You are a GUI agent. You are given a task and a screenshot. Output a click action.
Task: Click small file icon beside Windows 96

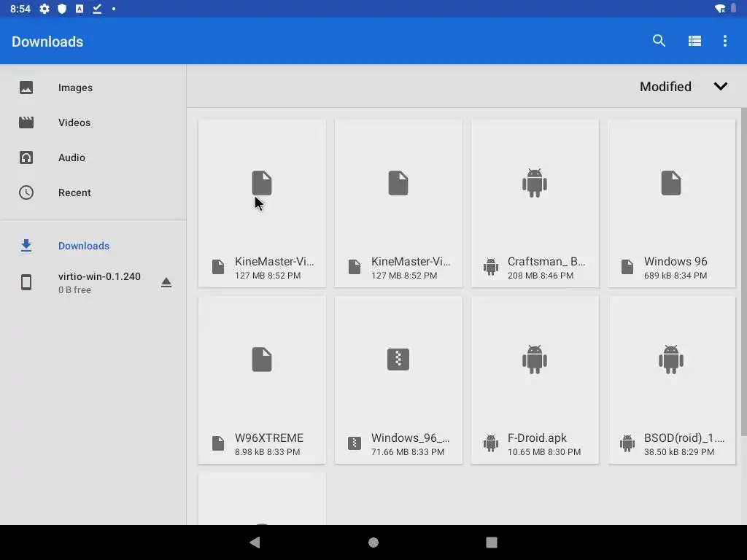coord(627,267)
